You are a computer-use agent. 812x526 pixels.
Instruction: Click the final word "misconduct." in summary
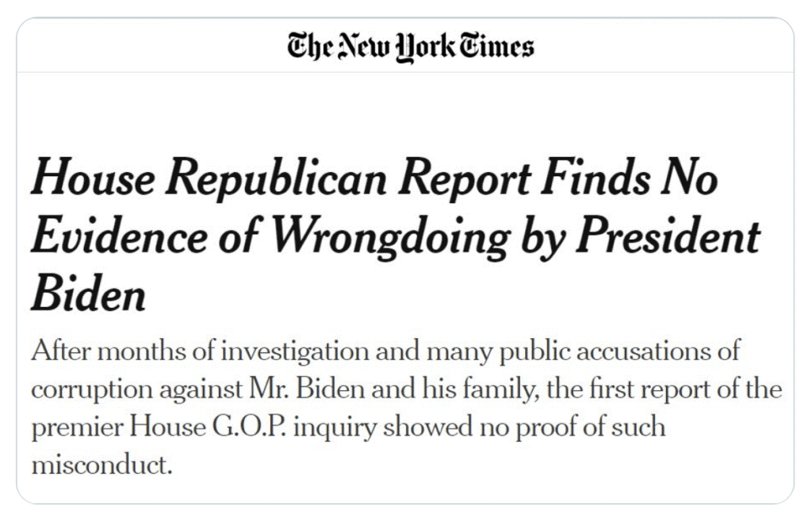[101, 465]
